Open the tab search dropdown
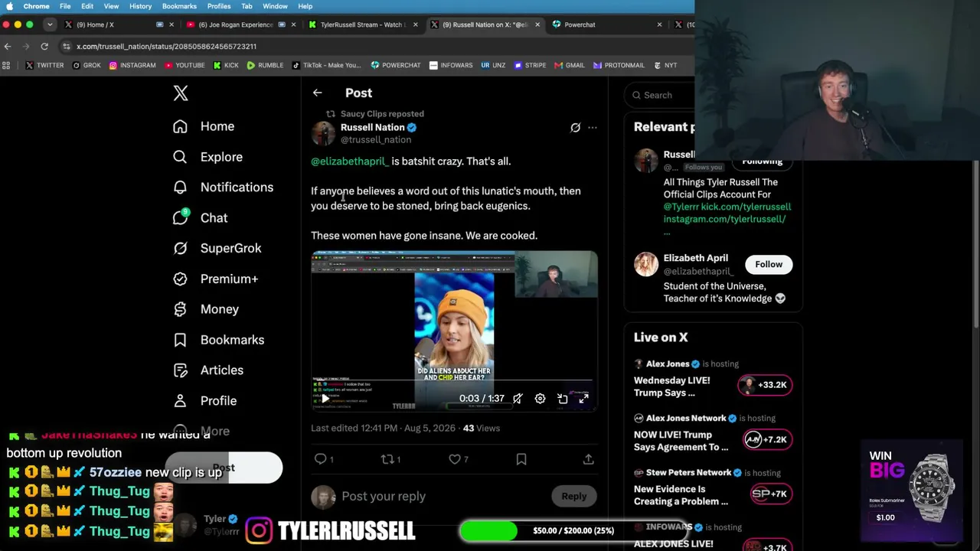 [x=50, y=24]
